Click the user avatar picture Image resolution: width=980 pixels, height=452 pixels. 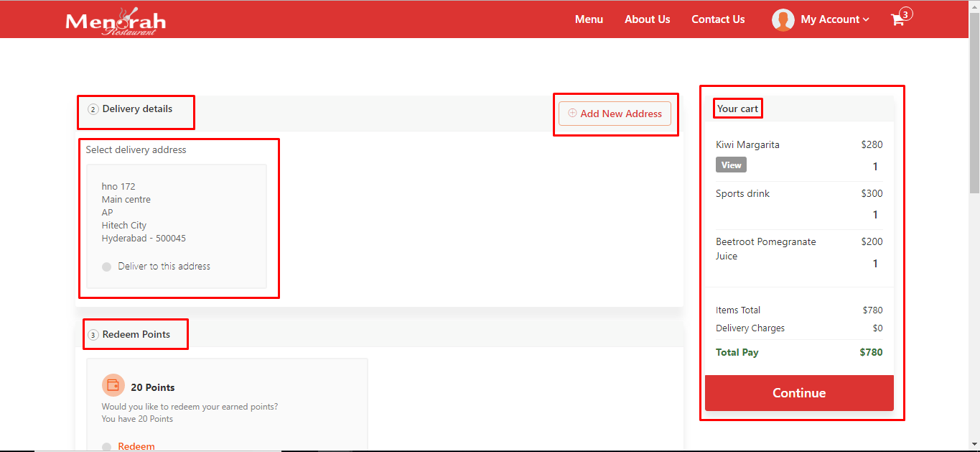(783, 20)
